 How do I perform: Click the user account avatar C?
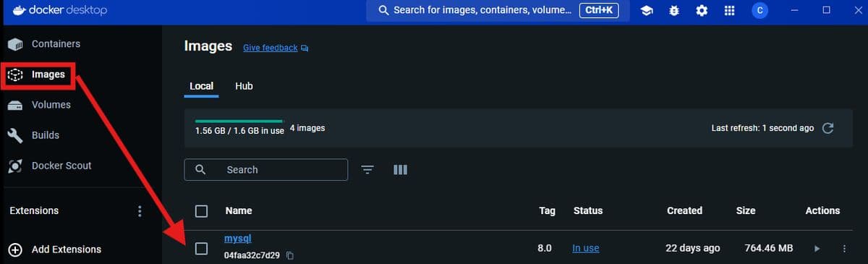pyautogui.click(x=759, y=10)
